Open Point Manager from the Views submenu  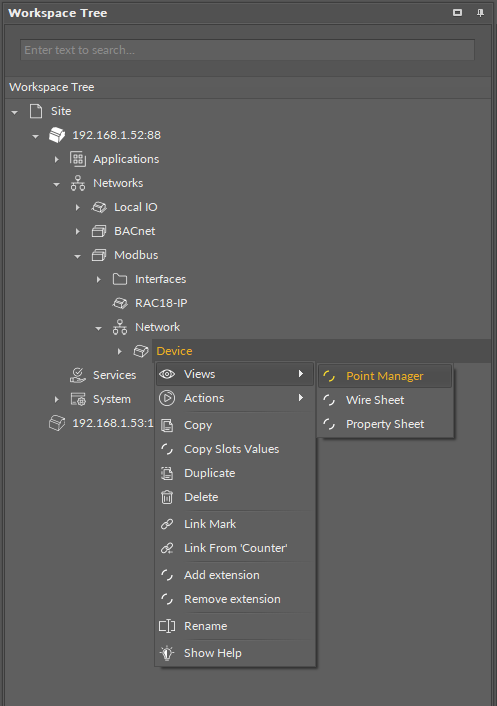pyautogui.click(x=385, y=376)
